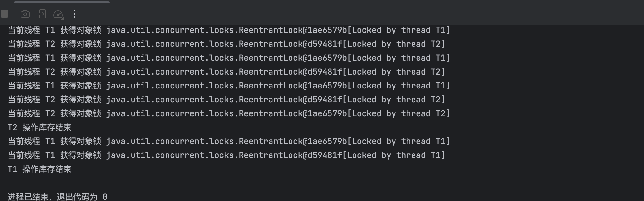The width and height of the screenshot is (644, 201).
Task: Click the gray Stop process square button
Action: click(x=4, y=14)
